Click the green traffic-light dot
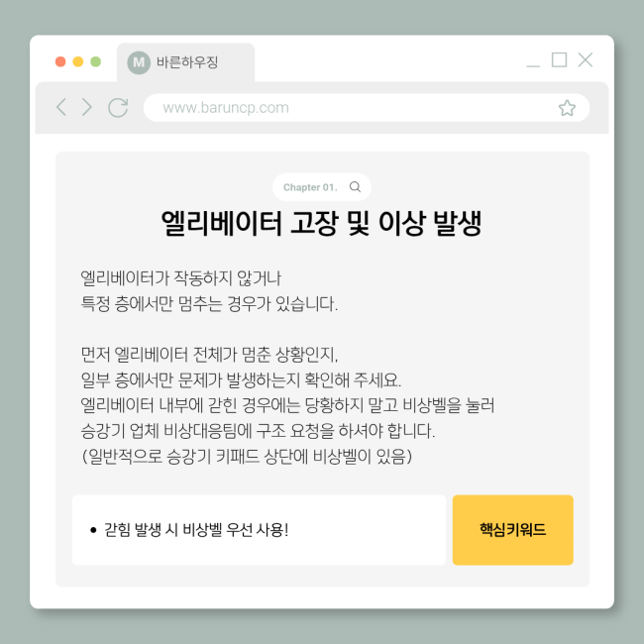This screenshot has height=644, width=644. 96,61
